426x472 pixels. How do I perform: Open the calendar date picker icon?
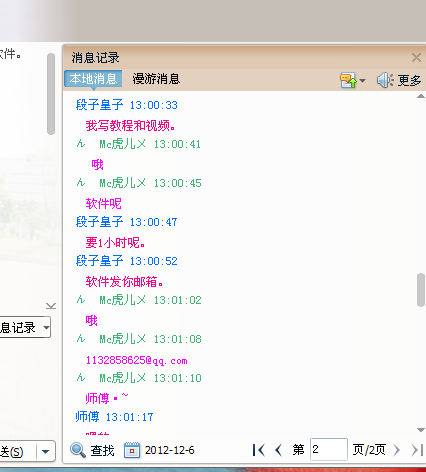coord(132,450)
